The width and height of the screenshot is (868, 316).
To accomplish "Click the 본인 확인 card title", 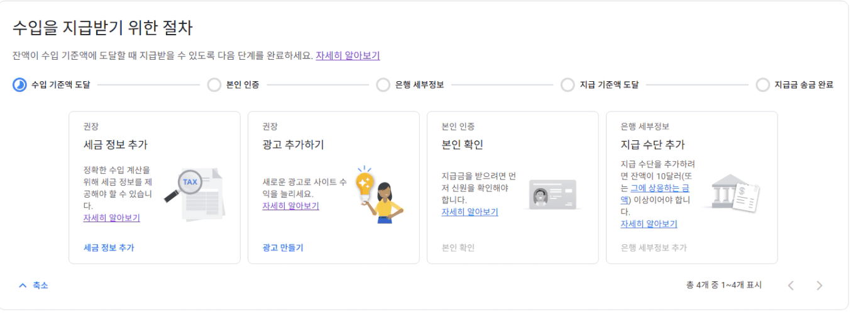I will (463, 145).
